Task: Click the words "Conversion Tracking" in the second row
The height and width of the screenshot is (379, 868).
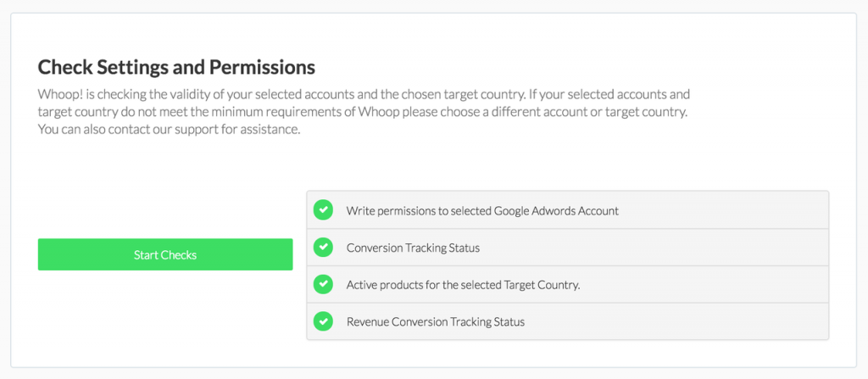Action: [395, 248]
